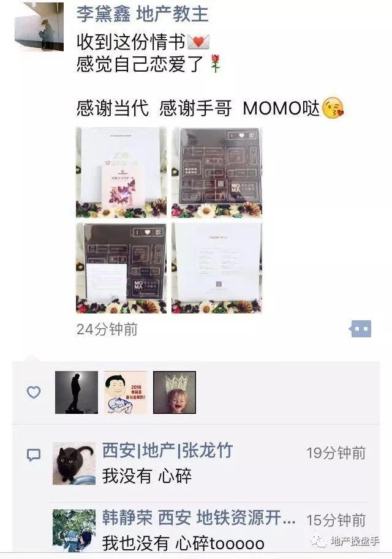
Task: Open commenter name 西安|地产|张龙竹
Action: (x=167, y=450)
